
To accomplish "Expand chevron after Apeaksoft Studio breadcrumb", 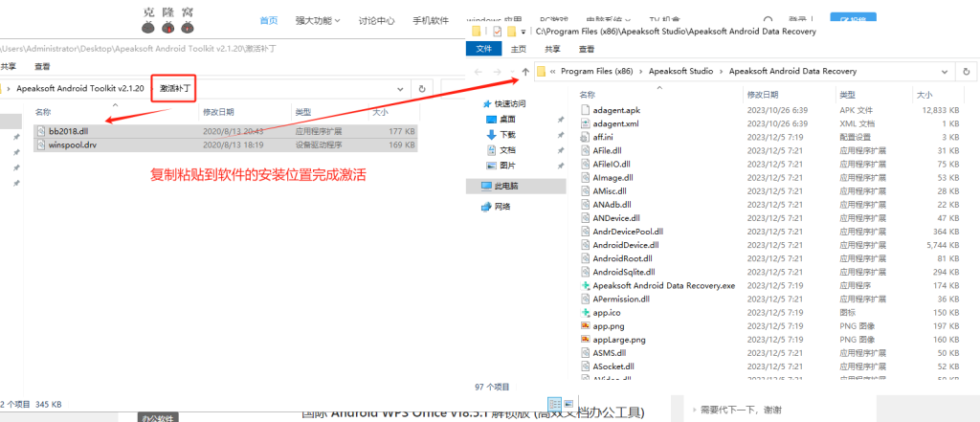I will [721, 71].
